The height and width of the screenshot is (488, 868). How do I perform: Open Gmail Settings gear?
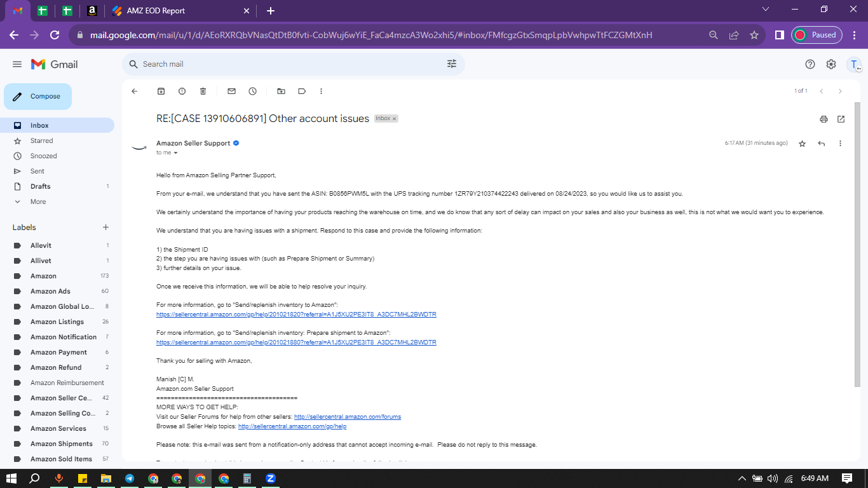[x=831, y=64]
